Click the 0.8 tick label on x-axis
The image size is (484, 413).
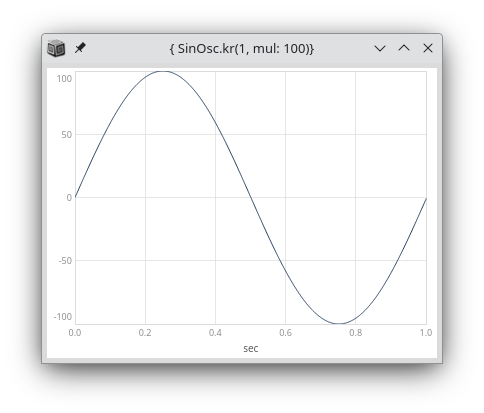pyautogui.click(x=356, y=333)
